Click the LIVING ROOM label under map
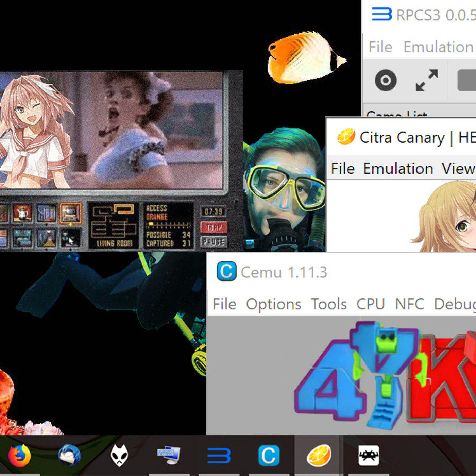This screenshot has height=476, width=476. pyautogui.click(x=114, y=243)
